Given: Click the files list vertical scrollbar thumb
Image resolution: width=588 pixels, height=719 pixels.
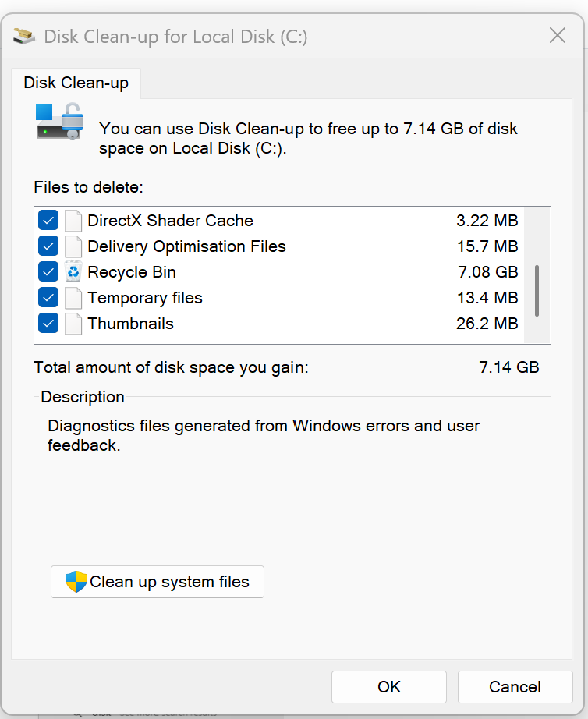Looking at the screenshot, I should (537, 290).
